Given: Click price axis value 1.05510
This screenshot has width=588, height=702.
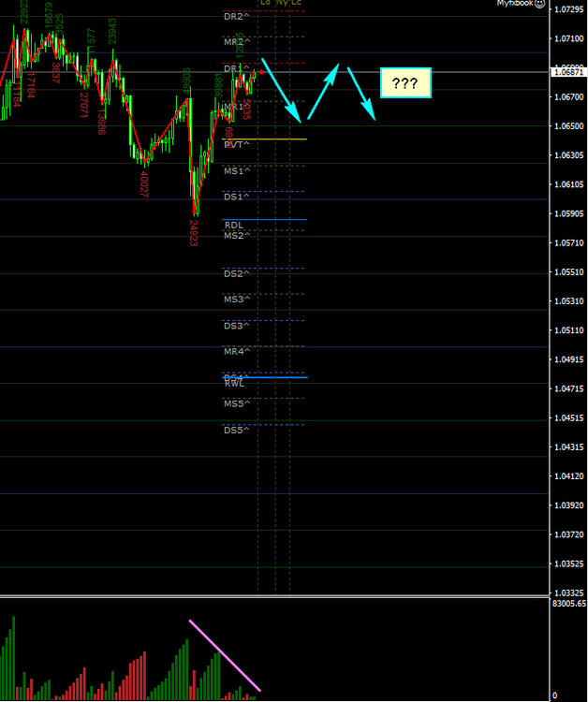Looking at the screenshot, I should pos(569,271).
